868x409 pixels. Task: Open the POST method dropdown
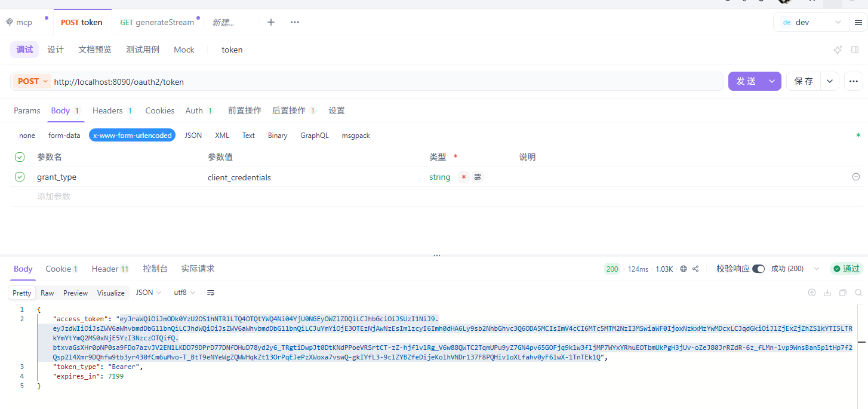click(x=32, y=81)
